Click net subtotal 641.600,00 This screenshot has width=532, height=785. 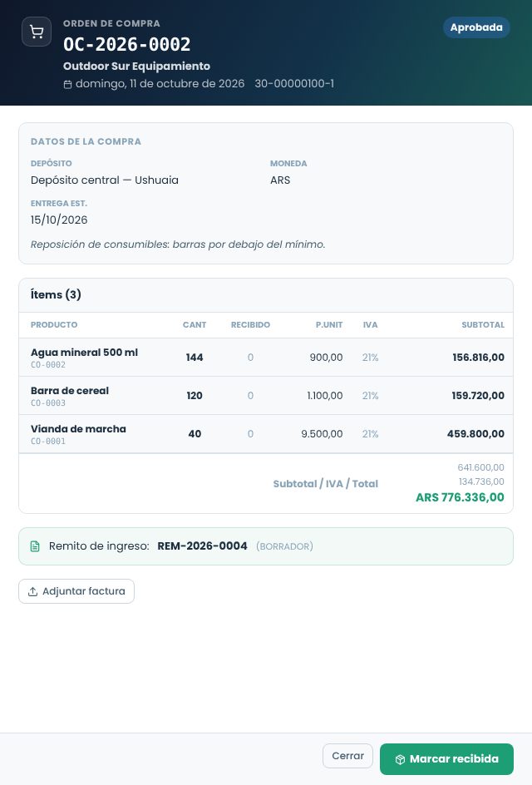tap(481, 467)
